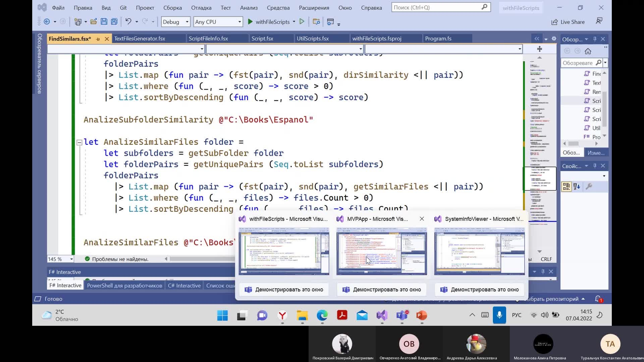Viewport: 644px width, 362px height.
Task: Click the notifications bell in the status bar
Action: (598, 299)
